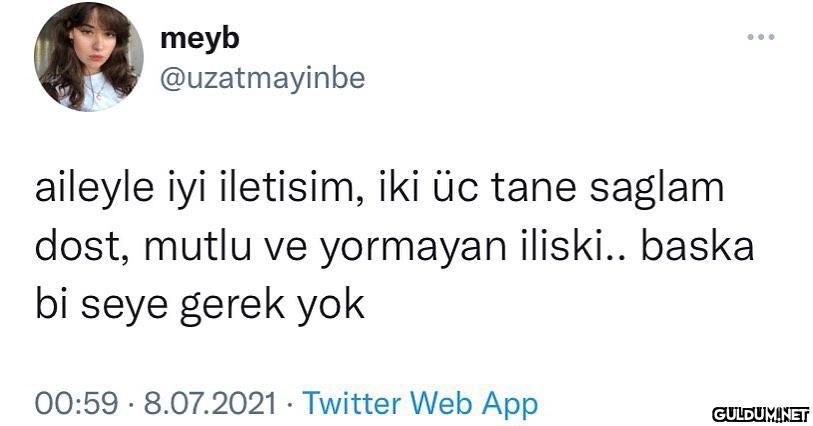Screen dimensions: 813x426
Task: Open the Twitter Web App source link
Action: pyautogui.click(x=420, y=403)
